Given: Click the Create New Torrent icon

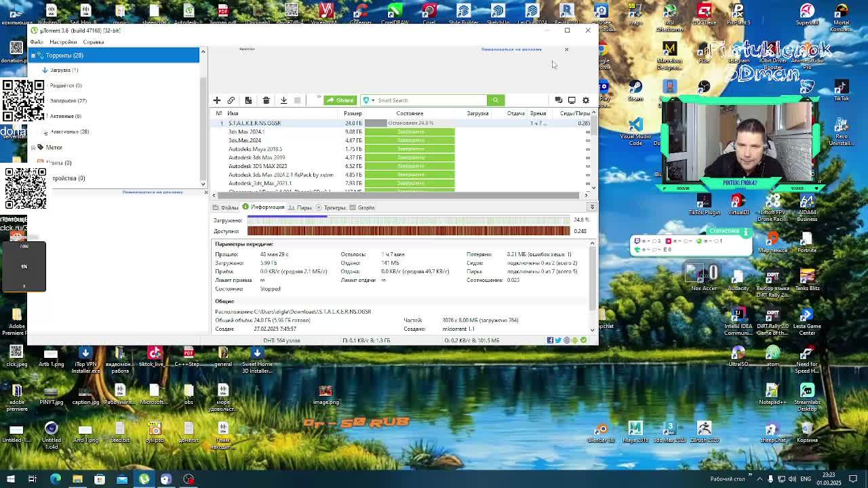Looking at the screenshot, I should [x=248, y=100].
